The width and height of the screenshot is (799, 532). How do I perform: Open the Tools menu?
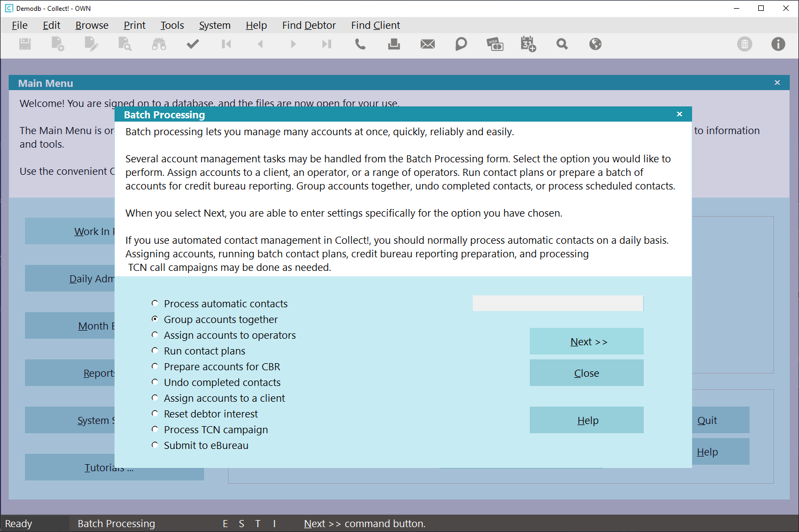(x=172, y=25)
